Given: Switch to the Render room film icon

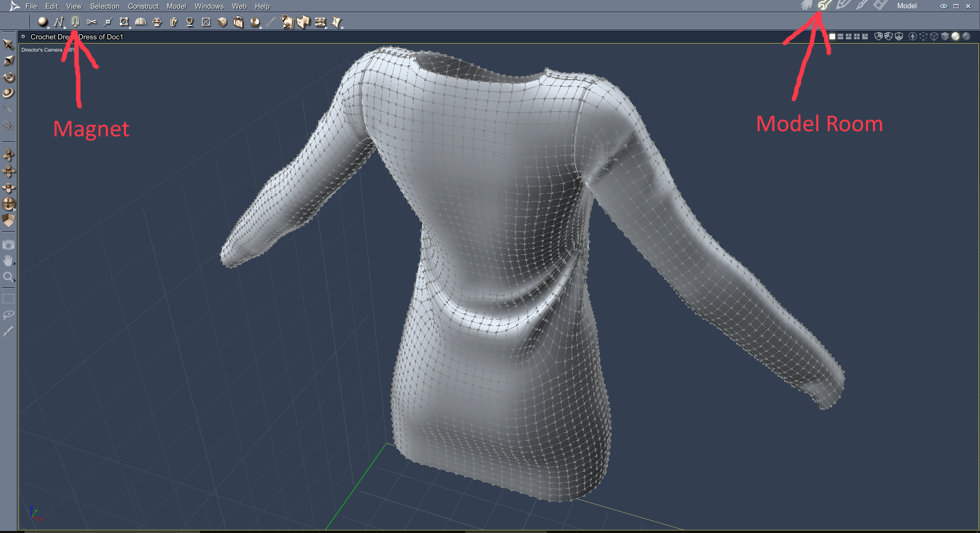Looking at the screenshot, I should pyautogui.click(x=880, y=6).
